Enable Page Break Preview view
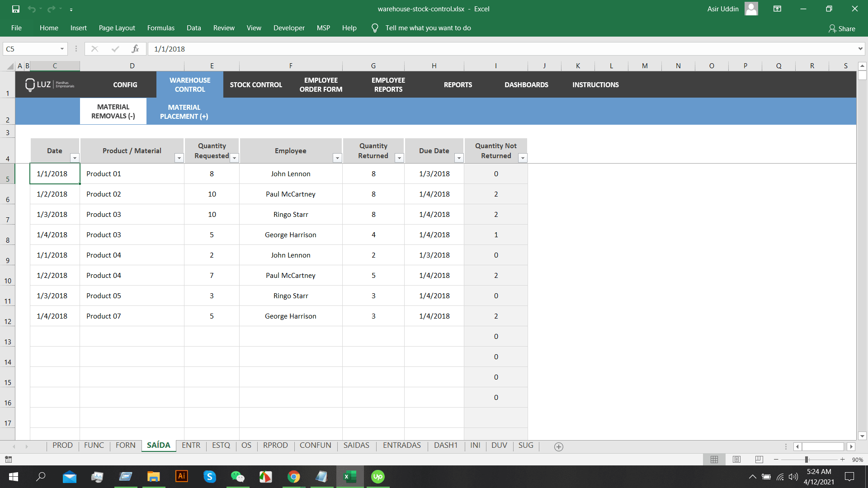This screenshot has width=868, height=488. point(759,460)
